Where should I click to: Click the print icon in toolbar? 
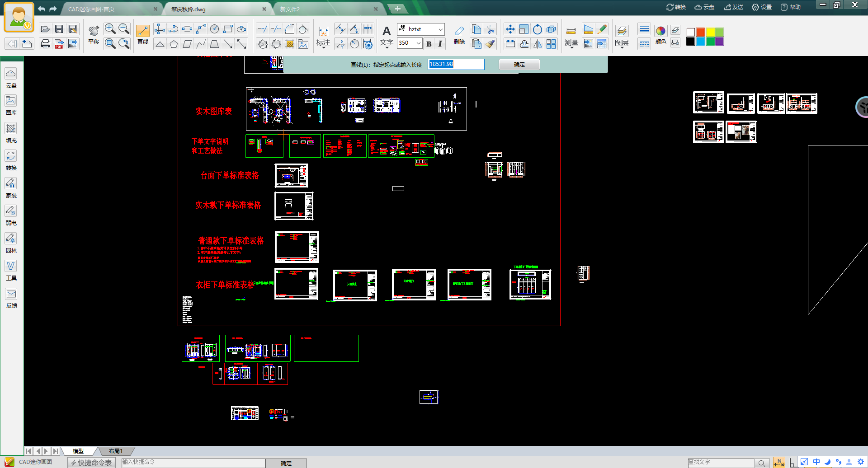click(x=45, y=44)
